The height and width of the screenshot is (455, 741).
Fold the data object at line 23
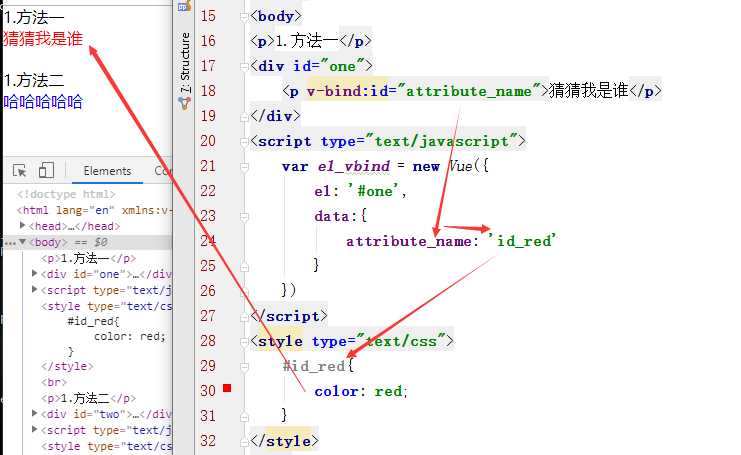pos(244,217)
